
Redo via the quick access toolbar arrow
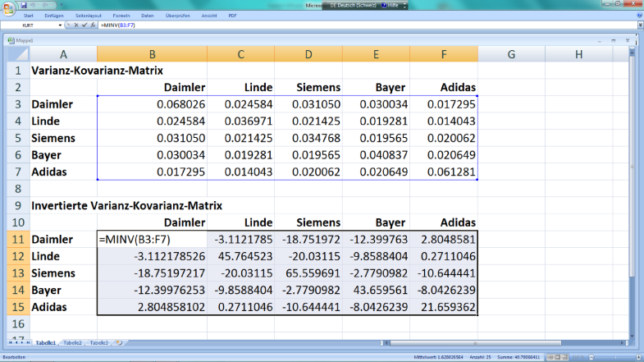45,6
